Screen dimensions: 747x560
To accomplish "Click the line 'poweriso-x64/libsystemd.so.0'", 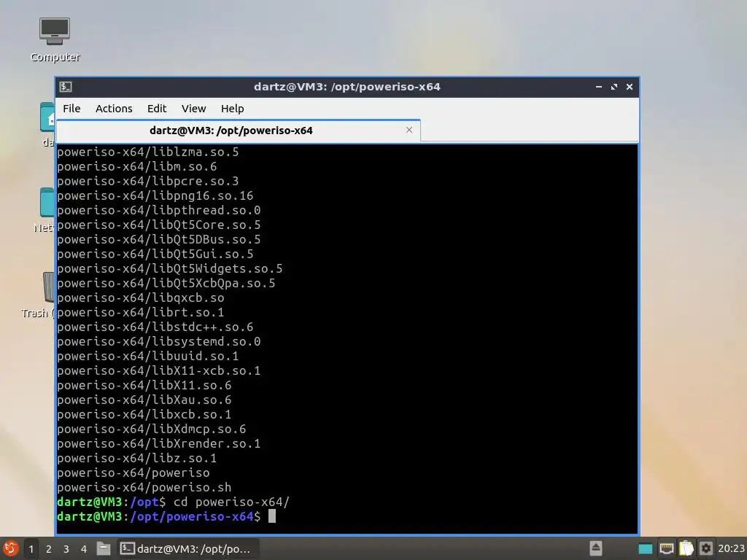I will pos(158,342).
